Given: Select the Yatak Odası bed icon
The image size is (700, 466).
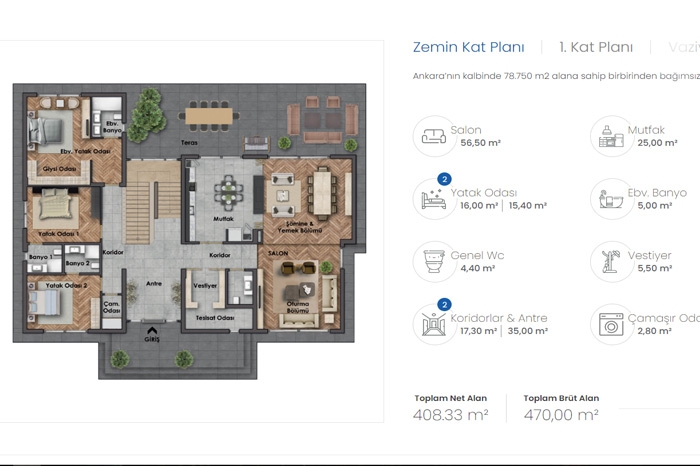Looking at the screenshot, I should (x=433, y=199).
